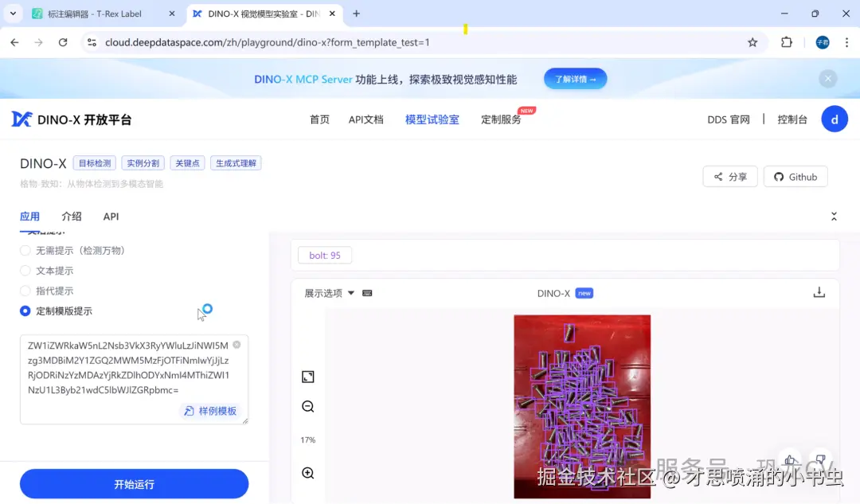Screen dimensions: 860x504
Task: Click the bolt: 95 detection tag
Action: pyautogui.click(x=324, y=255)
